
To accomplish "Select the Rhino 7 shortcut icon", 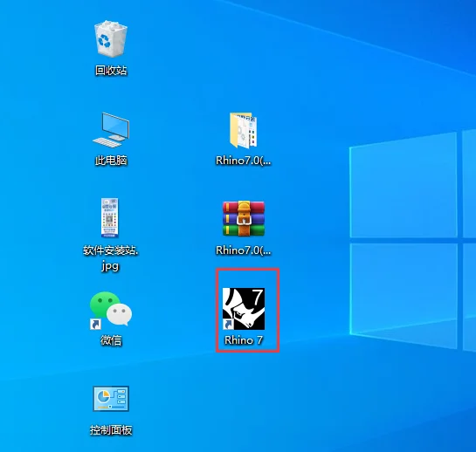I will (244, 309).
